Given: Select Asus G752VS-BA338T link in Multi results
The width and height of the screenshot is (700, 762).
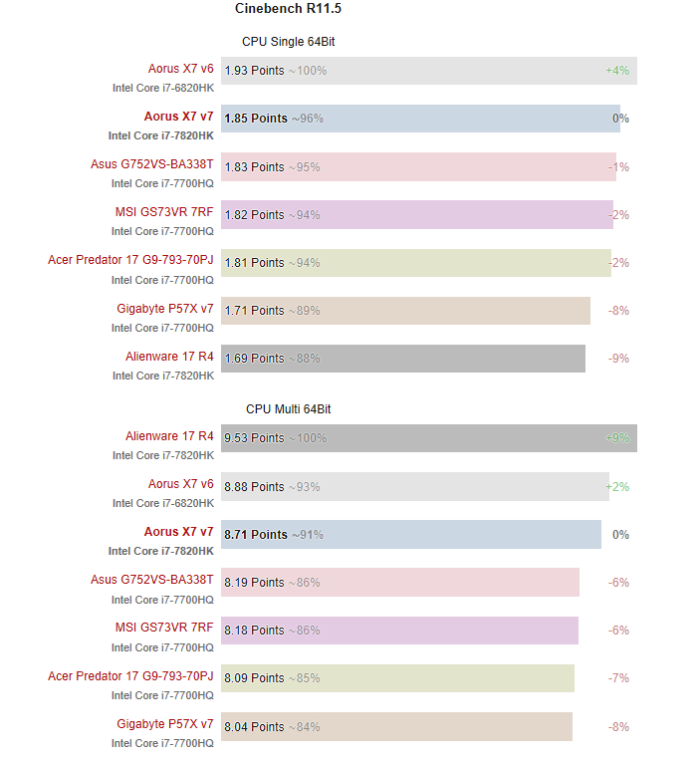Looking at the screenshot, I should [x=151, y=580].
